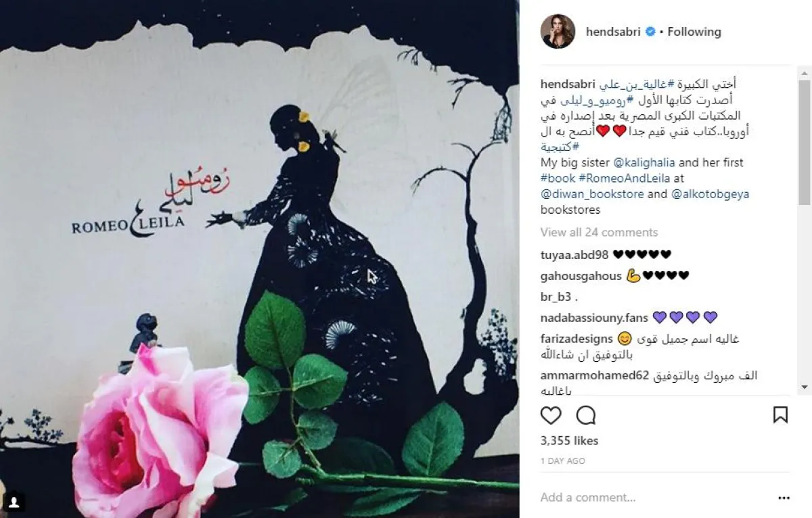
Task: Like the post with the heart icon
Action: pyautogui.click(x=551, y=415)
